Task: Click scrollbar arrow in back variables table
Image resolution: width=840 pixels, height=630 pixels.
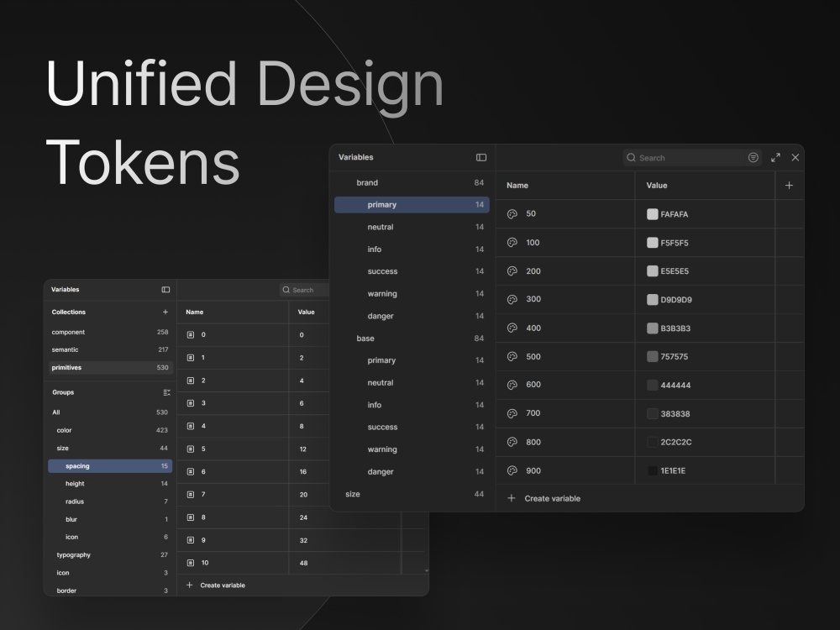Action: (427, 570)
